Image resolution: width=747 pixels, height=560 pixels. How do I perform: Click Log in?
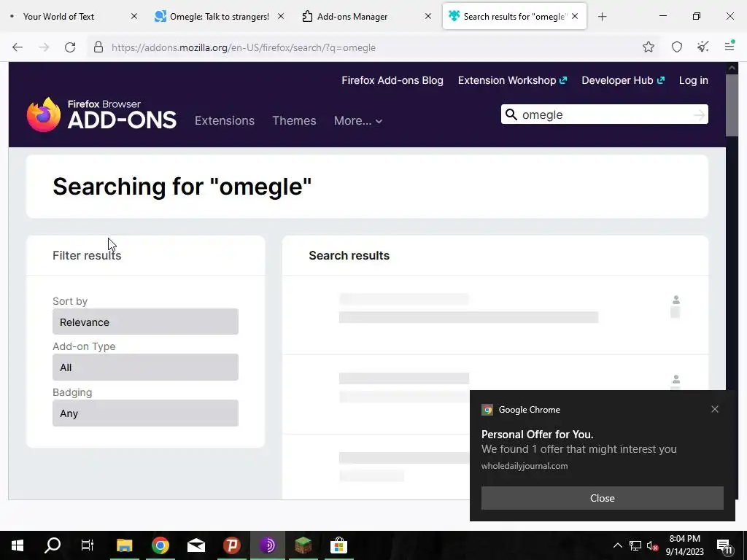[693, 80]
